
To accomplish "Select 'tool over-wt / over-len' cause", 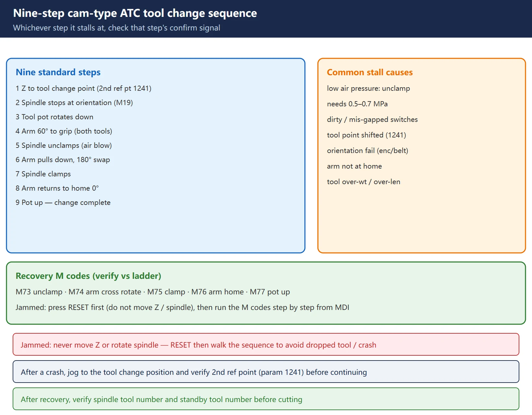I will (364, 182).
